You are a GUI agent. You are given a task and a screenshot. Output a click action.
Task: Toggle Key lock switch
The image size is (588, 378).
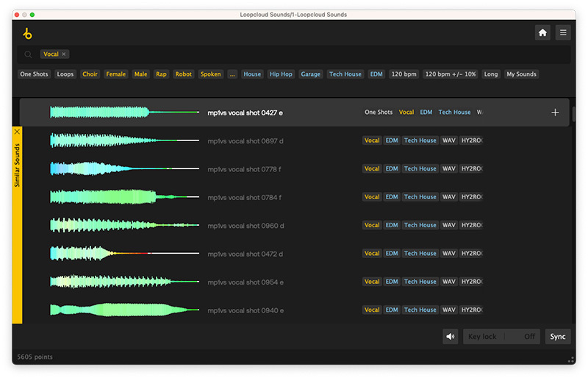tap(501, 337)
